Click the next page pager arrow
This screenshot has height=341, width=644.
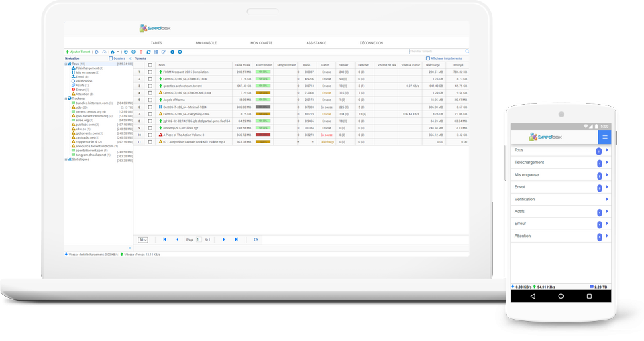223,240
